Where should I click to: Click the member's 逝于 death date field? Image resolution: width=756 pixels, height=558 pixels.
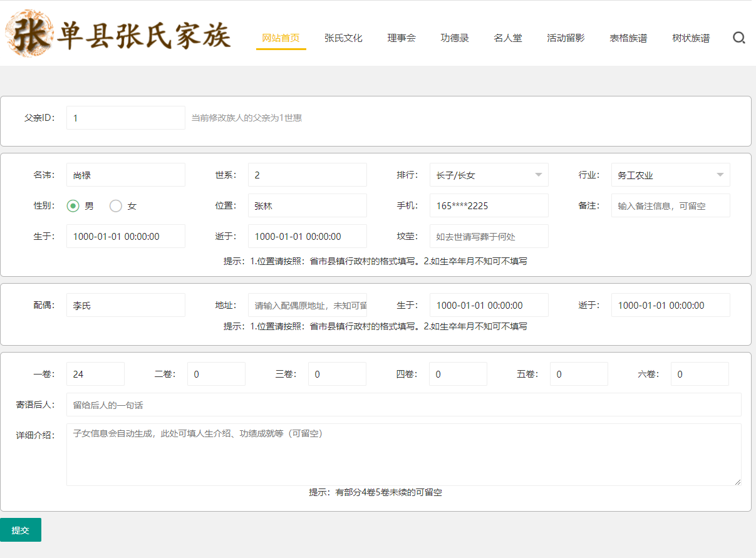[308, 236]
